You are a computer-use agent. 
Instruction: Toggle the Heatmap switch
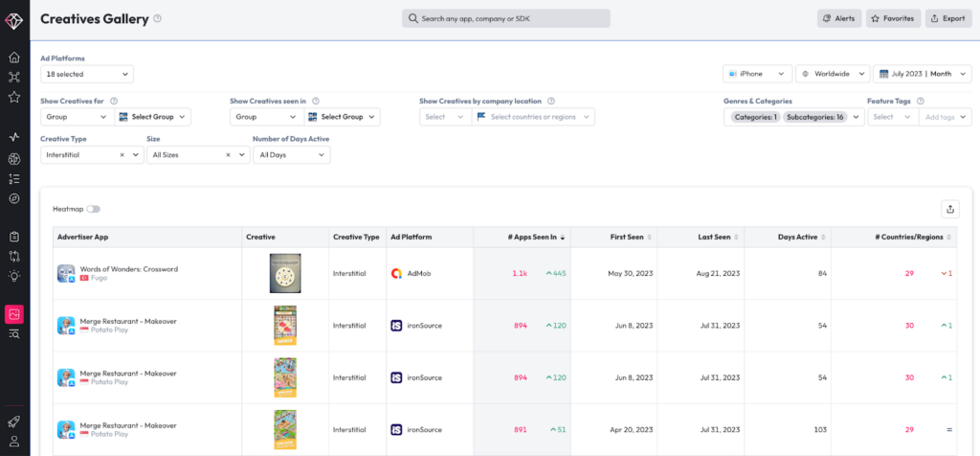pos(93,209)
